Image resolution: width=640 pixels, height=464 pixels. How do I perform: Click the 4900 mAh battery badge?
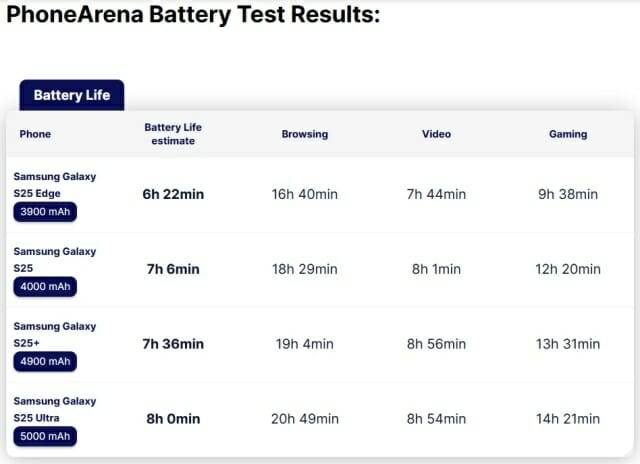coord(45,362)
